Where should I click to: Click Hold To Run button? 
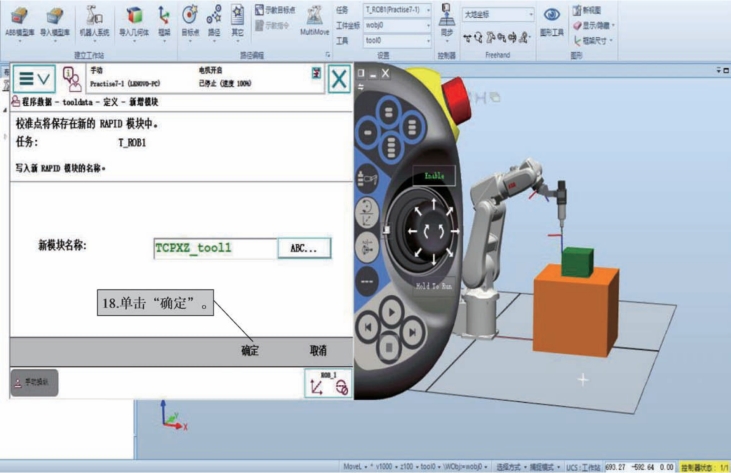tap(434, 286)
